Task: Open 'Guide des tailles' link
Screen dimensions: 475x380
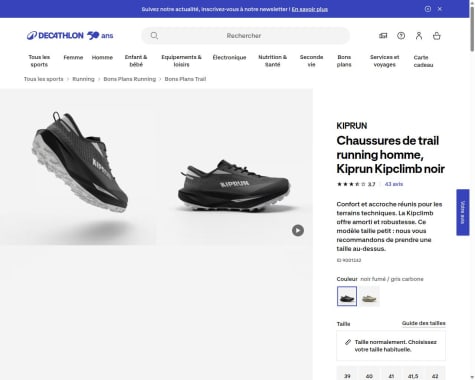Action: (423, 323)
